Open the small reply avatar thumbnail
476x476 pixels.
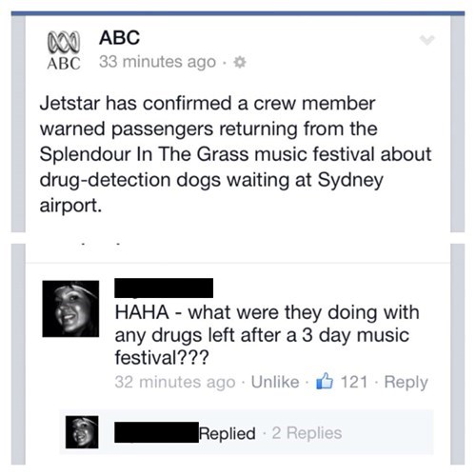point(82,432)
